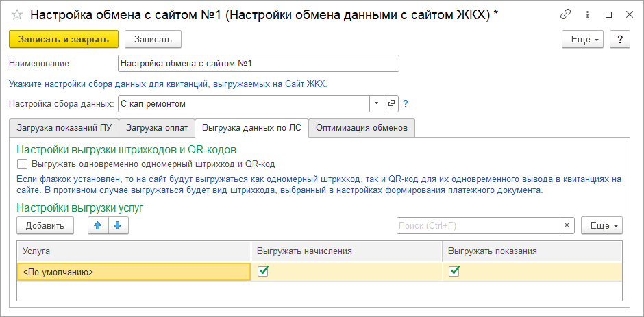Uncheck 'Выгружать показания' for default row
This screenshot has height=317, width=644.
[454, 272]
